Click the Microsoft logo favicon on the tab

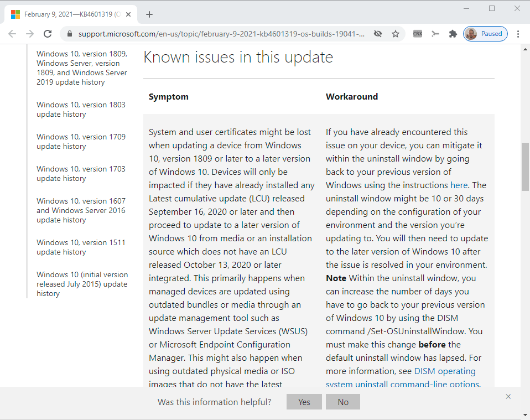15,14
